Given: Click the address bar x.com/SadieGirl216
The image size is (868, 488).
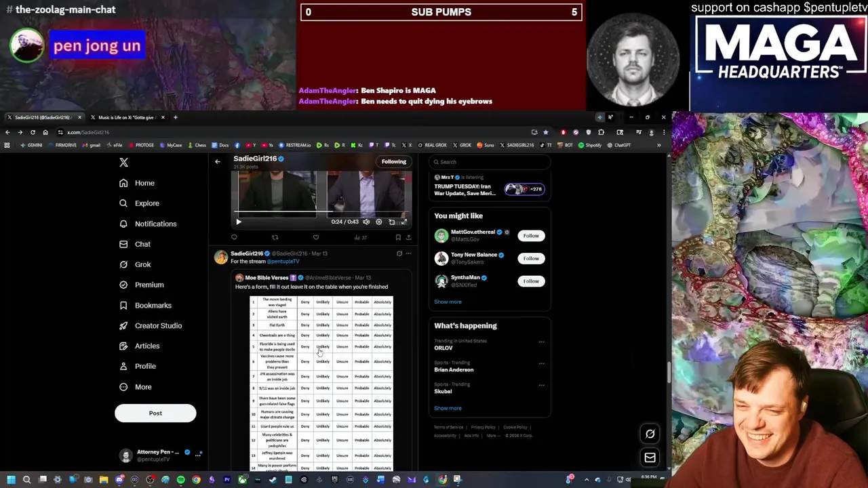Looking at the screenshot, I should click(x=88, y=132).
